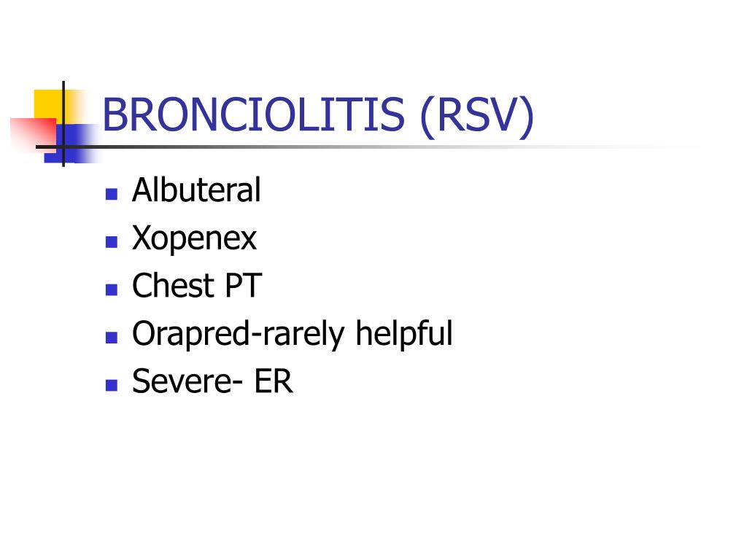Viewport: 747px width, 560px height.
Task: Click the word ER in last bullet
Action: [274, 381]
